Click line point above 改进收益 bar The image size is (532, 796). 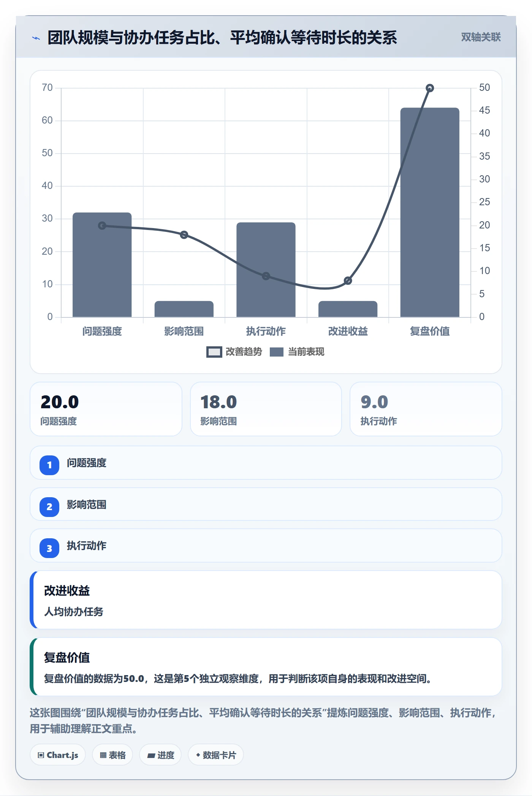coord(348,281)
